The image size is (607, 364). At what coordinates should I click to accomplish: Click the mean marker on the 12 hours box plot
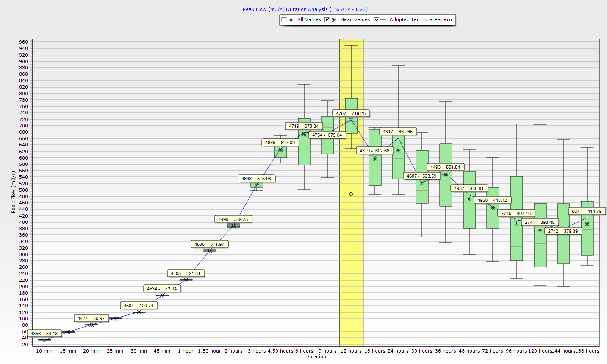click(351, 119)
